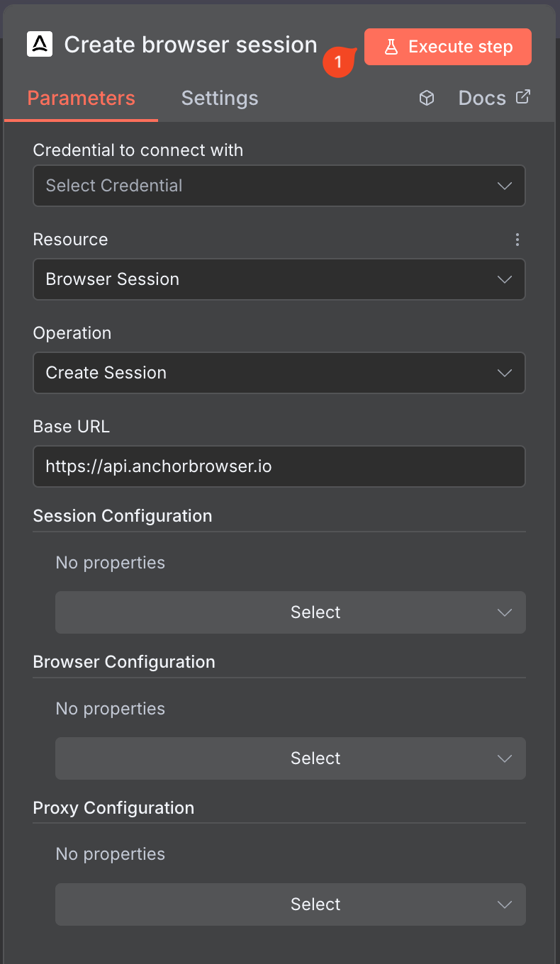The width and height of the screenshot is (560, 964).
Task: Click No properties text under Session Configuration
Action: pos(111,563)
